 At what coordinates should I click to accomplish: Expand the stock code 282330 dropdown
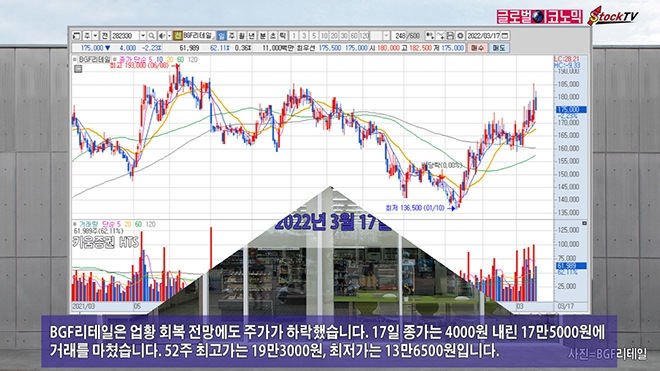pyautogui.click(x=143, y=36)
